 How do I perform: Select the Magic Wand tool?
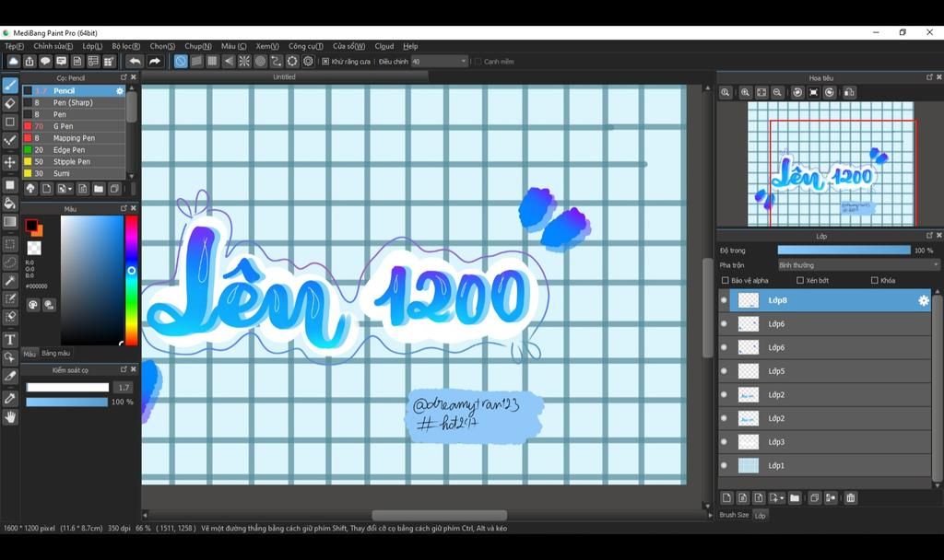coord(9,281)
